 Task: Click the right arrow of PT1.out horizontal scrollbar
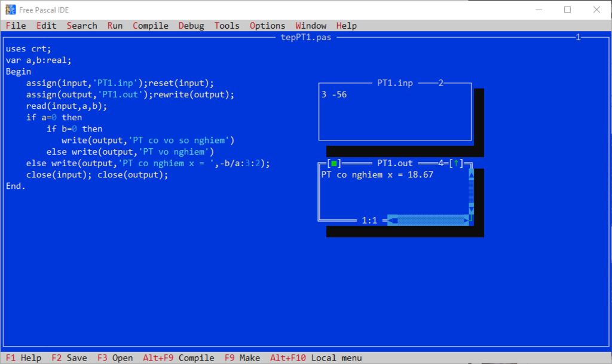[x=466, y=221]
